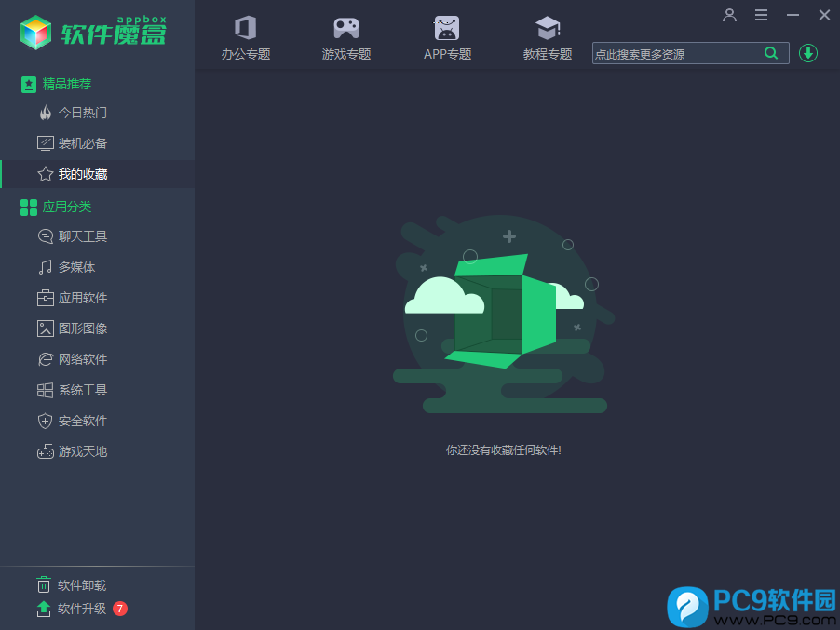
Task: Click the 网络软件 browser icon
Action: point(45,359)
